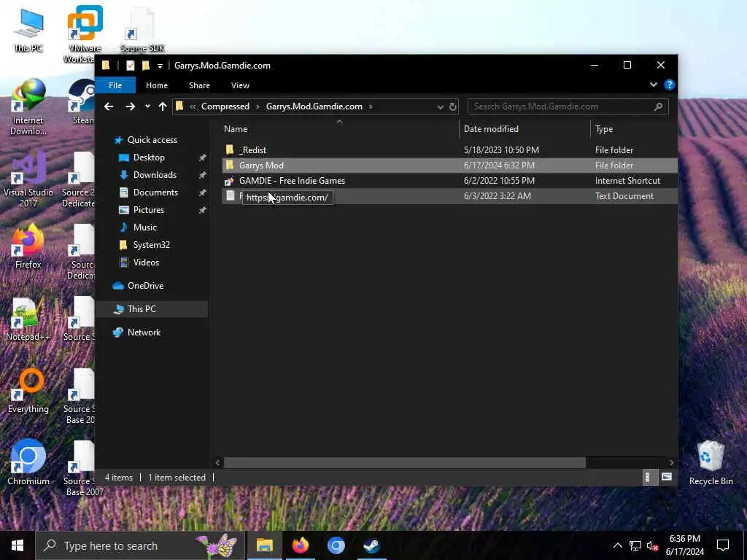The image size is (747, 560).
Task: Click search magnifier in Explorer search box
Action: 659,106
